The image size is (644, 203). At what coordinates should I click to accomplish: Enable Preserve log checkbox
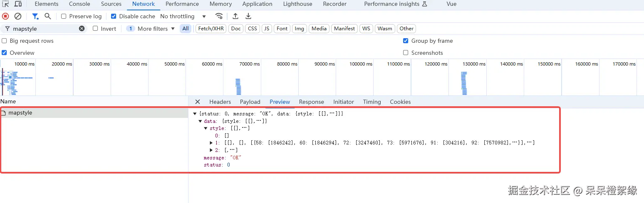click(64, 16)
